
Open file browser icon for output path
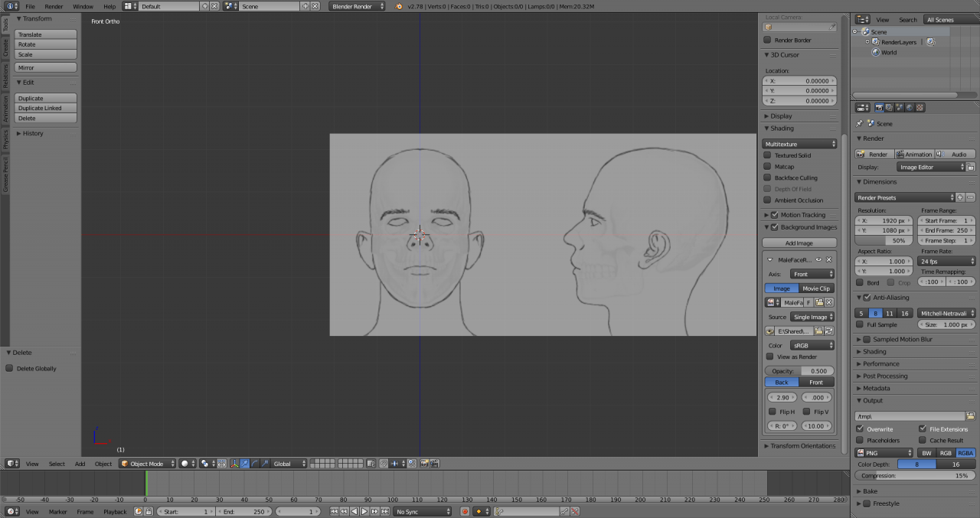[971, 416]
